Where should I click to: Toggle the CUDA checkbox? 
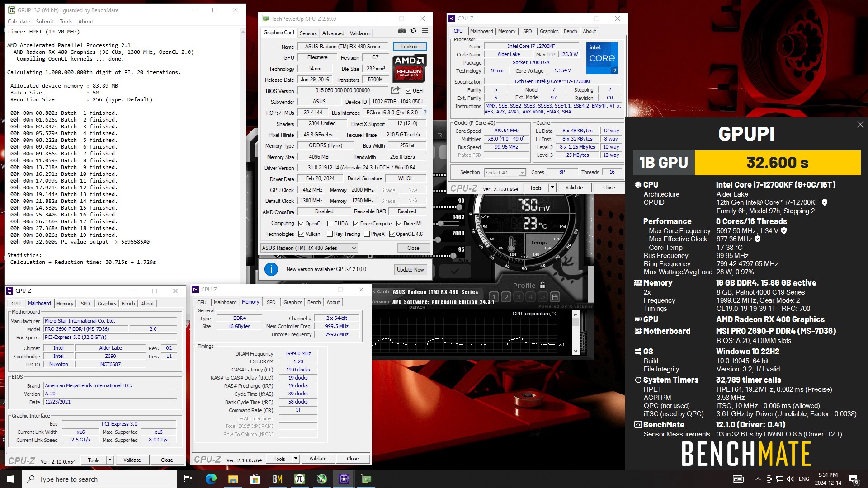330,224
